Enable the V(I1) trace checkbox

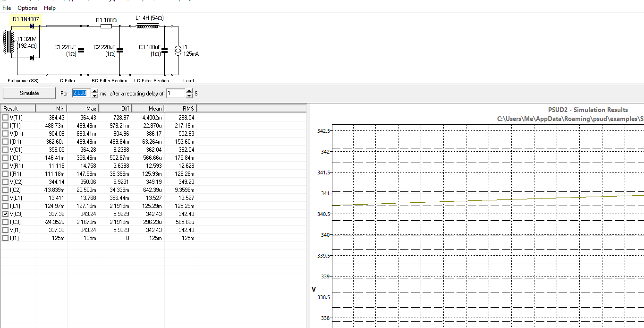6,230
